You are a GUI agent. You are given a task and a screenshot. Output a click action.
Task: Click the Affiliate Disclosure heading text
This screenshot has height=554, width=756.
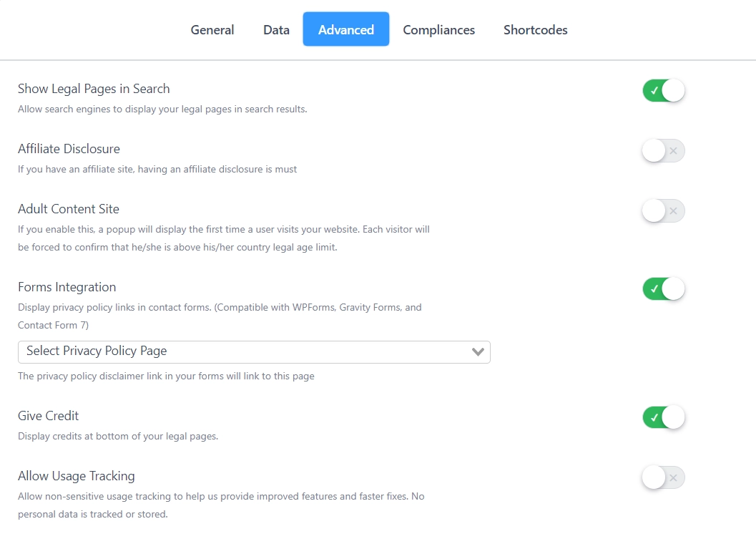click(x=69, y=149)
